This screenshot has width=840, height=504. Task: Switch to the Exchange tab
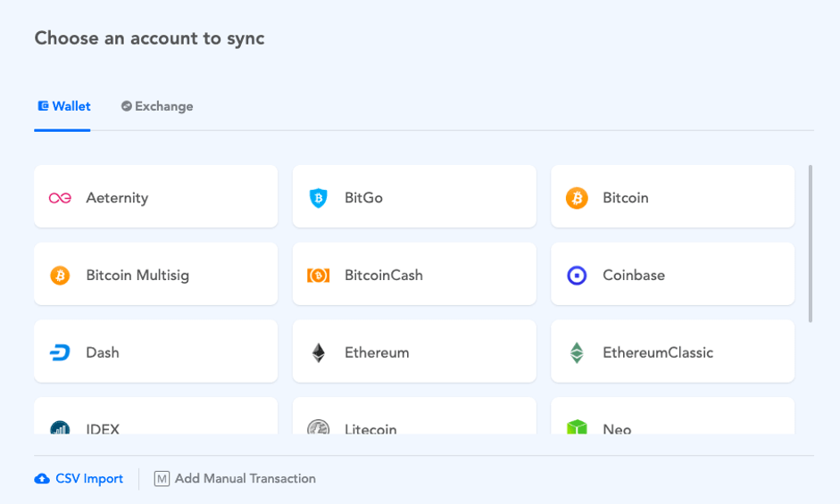click(x=157, y=106)
